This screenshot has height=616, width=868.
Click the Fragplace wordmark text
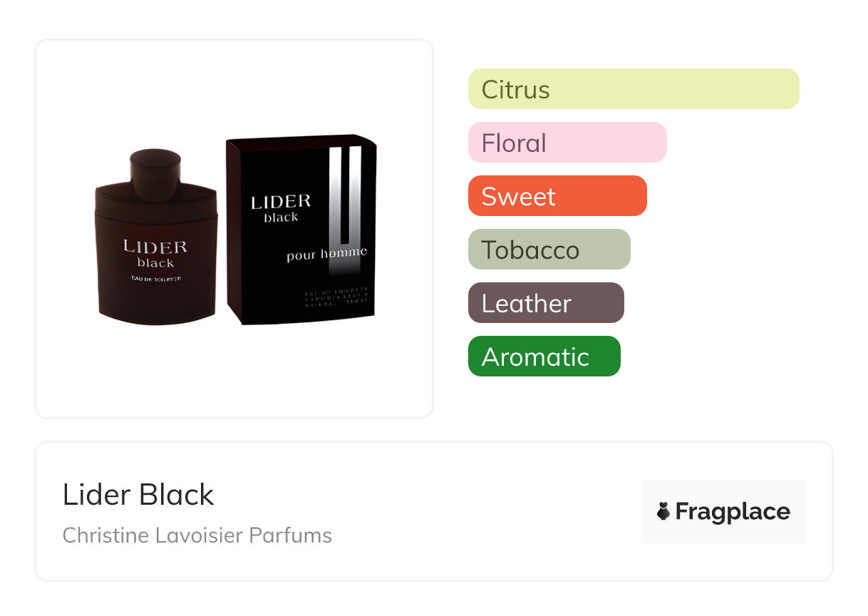pos(733,511)
